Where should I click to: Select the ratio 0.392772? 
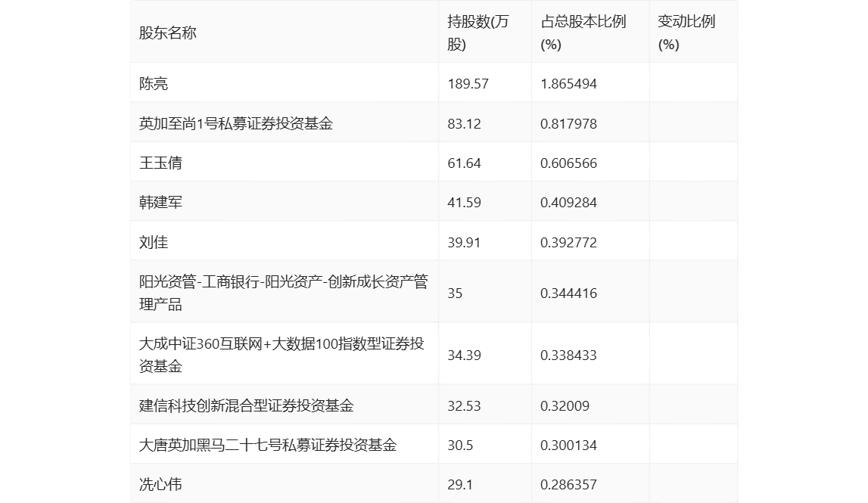568,242
